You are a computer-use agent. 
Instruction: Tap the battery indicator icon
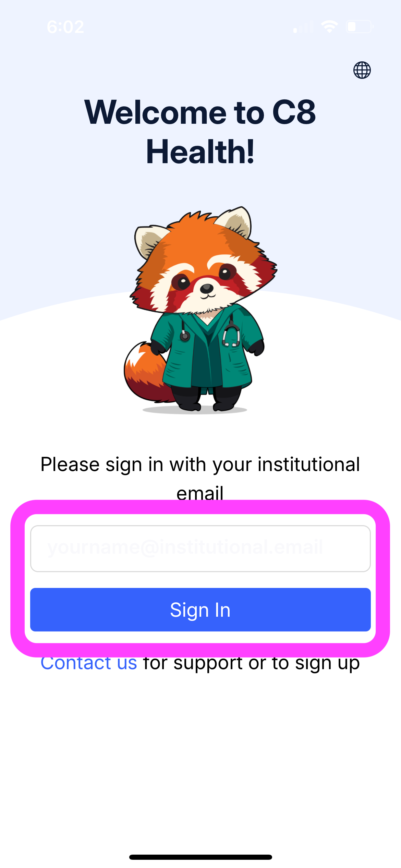tap(360, 27)
